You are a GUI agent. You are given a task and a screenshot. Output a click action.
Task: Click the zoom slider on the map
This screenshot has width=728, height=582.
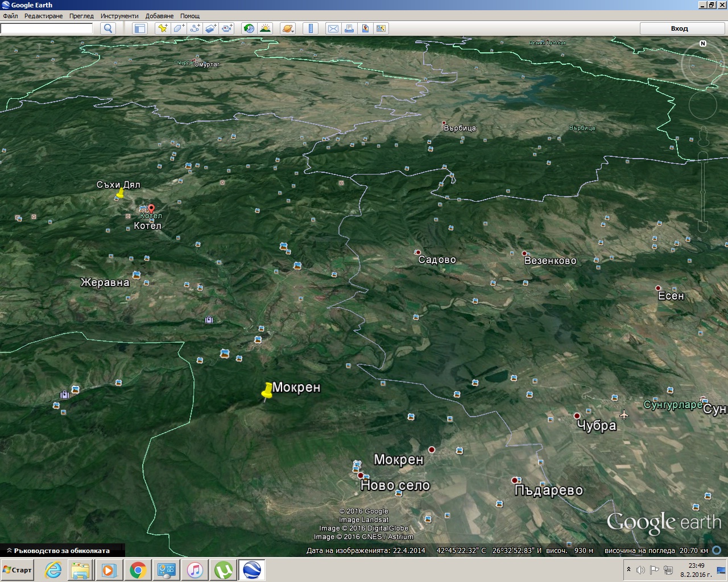(x=703, y=190)
